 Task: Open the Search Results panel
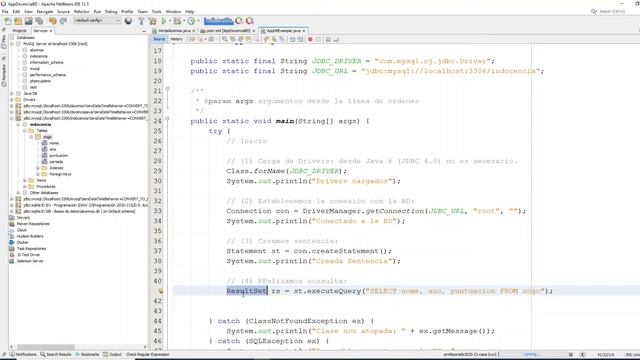(56, 354)
